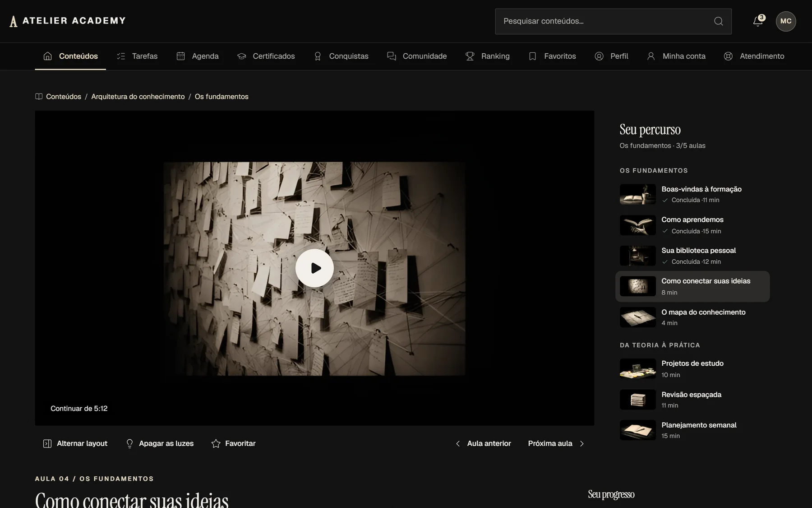Viewport: 812px width, 508px height.
Task: Click Revisão espaçada lesson thumbnail
Action: tap(638, 400)
